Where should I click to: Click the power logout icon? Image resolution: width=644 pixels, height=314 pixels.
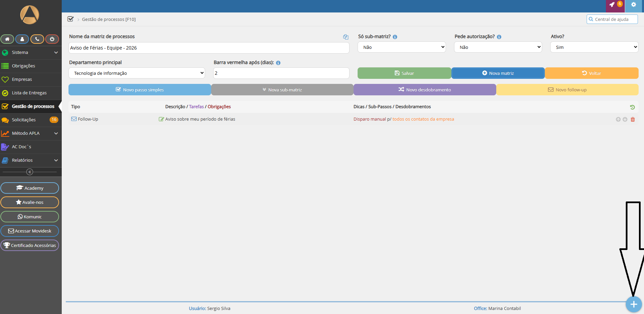52,39
